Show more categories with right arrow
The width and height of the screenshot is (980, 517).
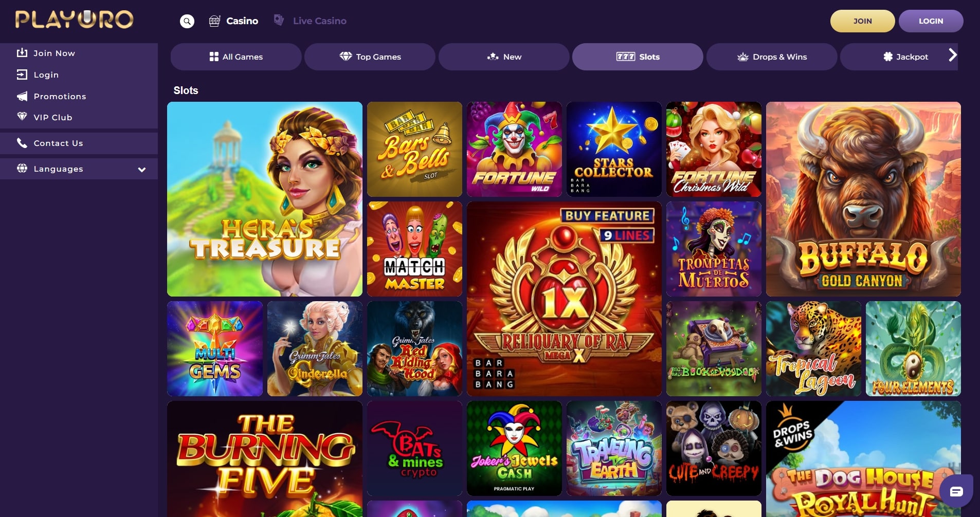click(x=952, y=55)
